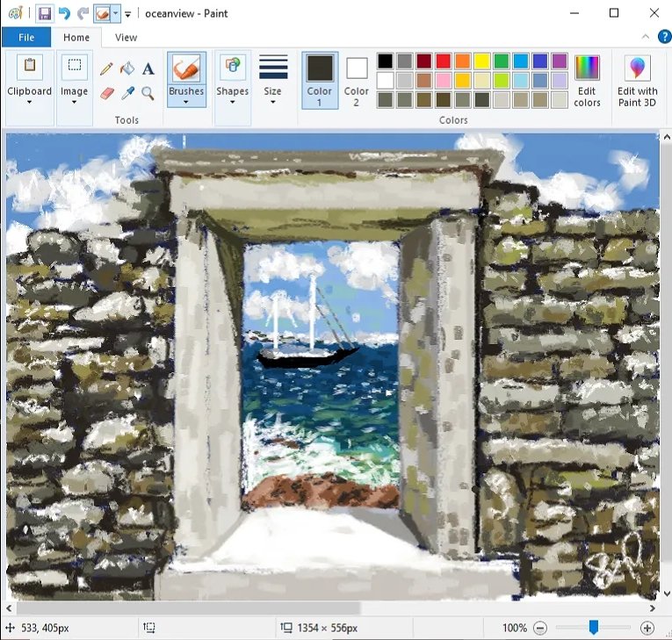Pick the gray swatch in the top row
This screenshot has height=640, width=672.
pos(405,61)
